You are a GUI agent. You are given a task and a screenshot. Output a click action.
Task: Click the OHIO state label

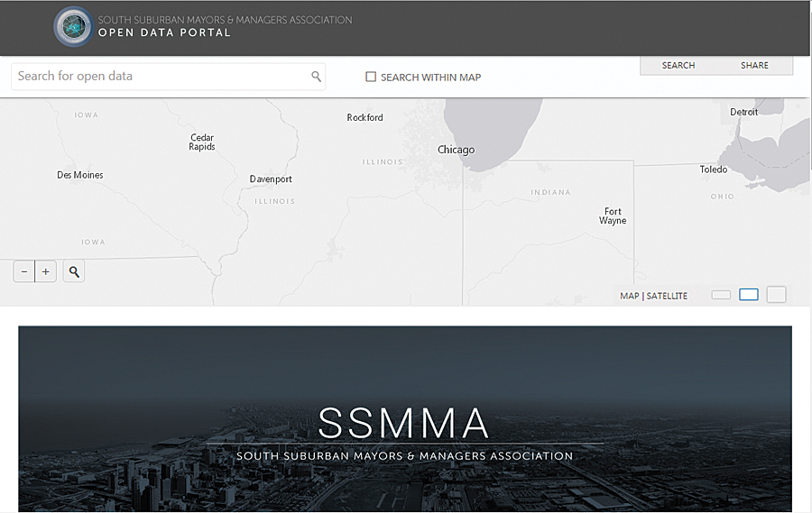tap(723, 197)
